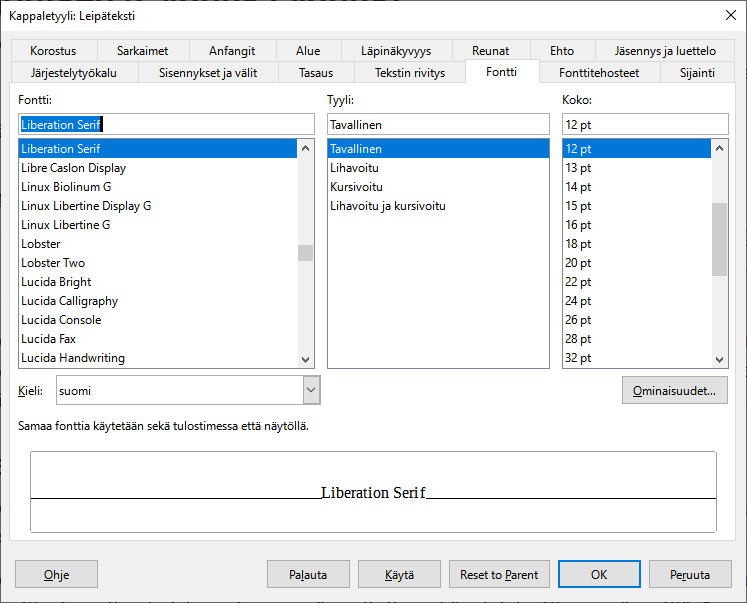This screenshot has width=747, height=603.
Task: Click size list up arrow
Action: [x=719, y=148]
